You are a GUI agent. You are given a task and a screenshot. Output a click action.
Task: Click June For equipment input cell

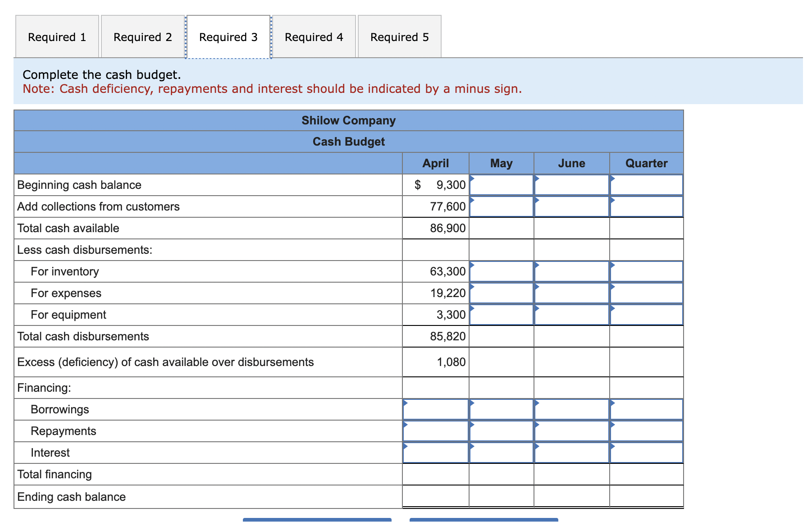[x=572, y=315]
